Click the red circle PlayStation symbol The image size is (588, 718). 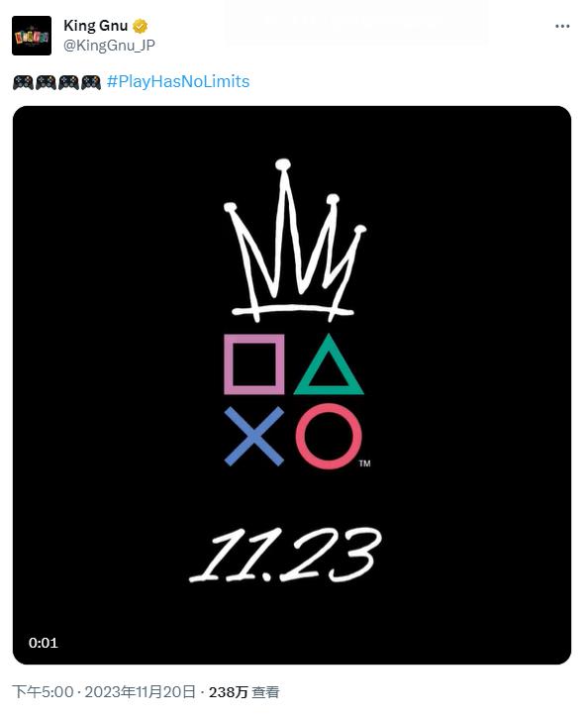329,436
